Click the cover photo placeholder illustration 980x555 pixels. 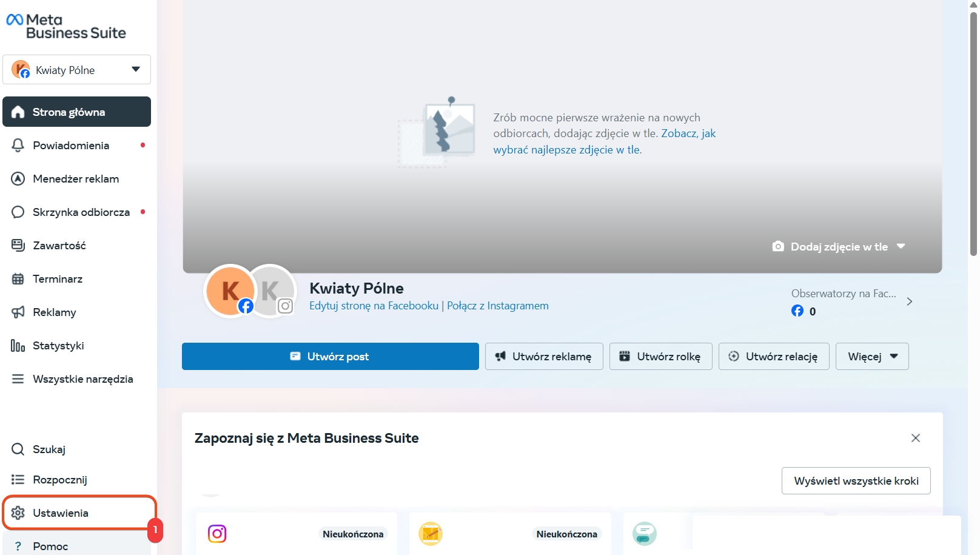pyautogui.click(x=437, y=132)
